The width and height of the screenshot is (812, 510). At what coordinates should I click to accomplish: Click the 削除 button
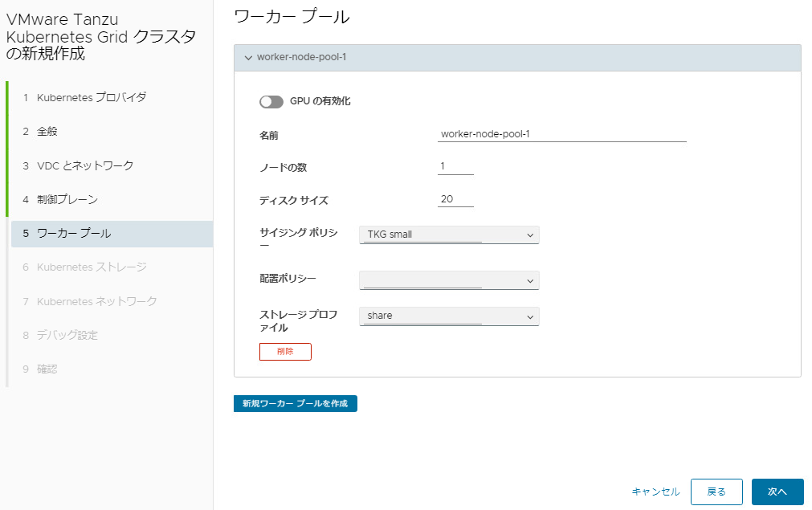(x=285, y=351)
